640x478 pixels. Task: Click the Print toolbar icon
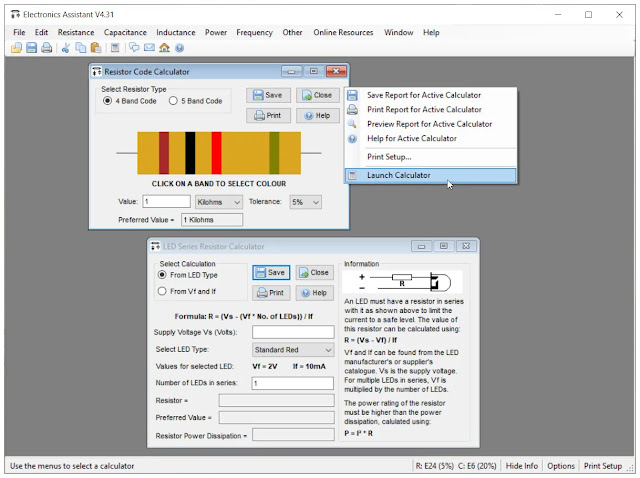[x=47, y=48]
